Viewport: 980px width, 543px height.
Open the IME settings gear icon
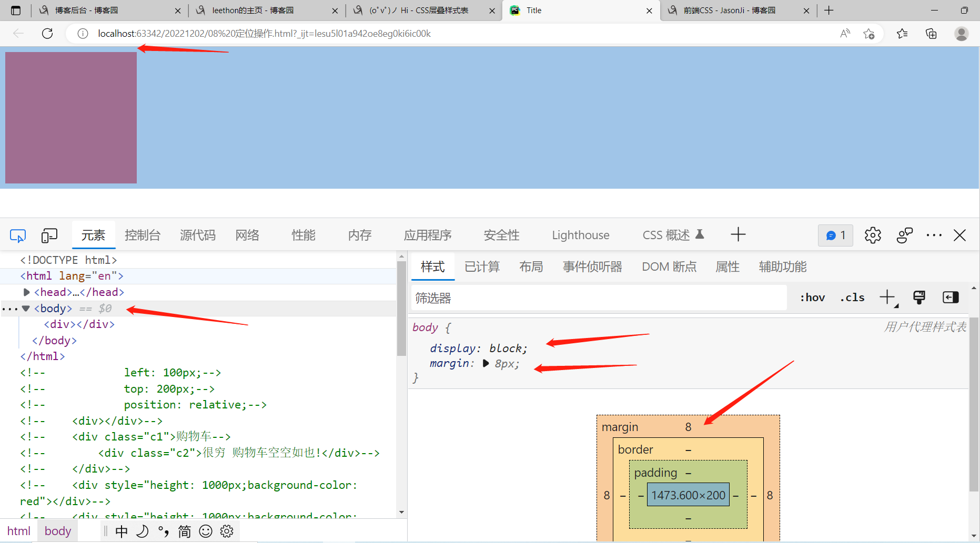pyautogui.click(x=227, y=531)
